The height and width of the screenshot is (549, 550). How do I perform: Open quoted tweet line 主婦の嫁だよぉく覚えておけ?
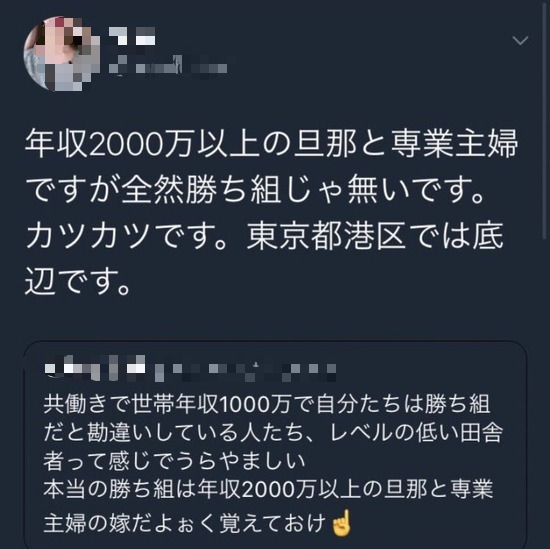click(185, 523)
